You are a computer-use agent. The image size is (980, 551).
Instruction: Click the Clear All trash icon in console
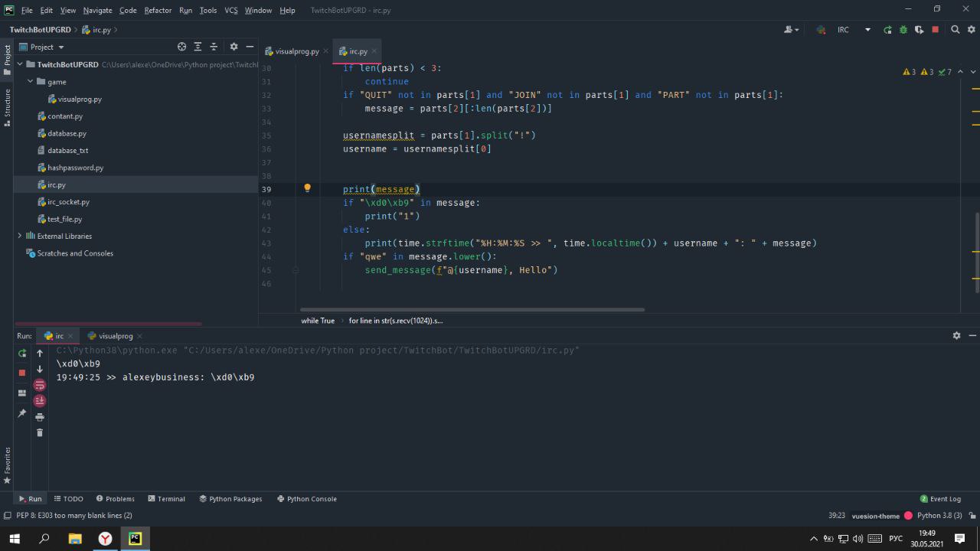(40, 432)
